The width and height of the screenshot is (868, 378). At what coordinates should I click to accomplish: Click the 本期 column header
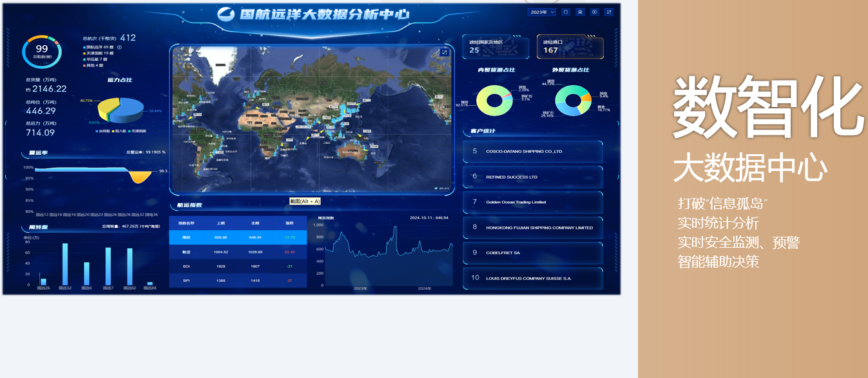pos(255,223)
